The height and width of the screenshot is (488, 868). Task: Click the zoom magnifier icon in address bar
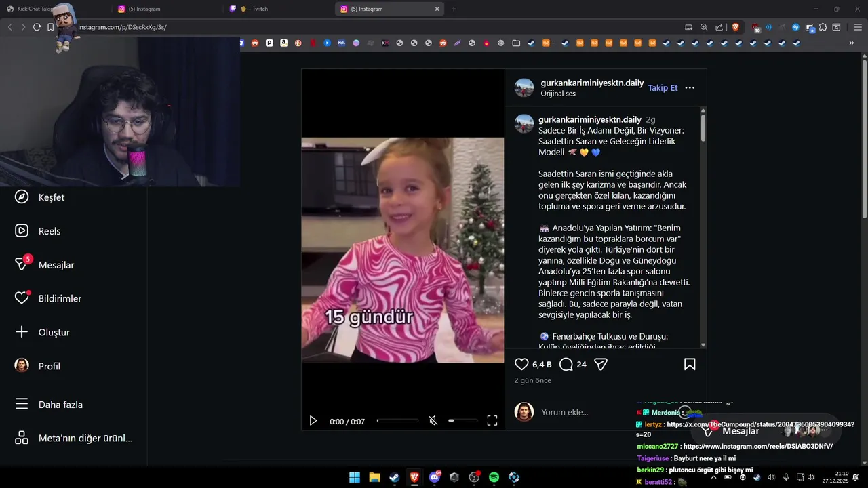(704, 27)
